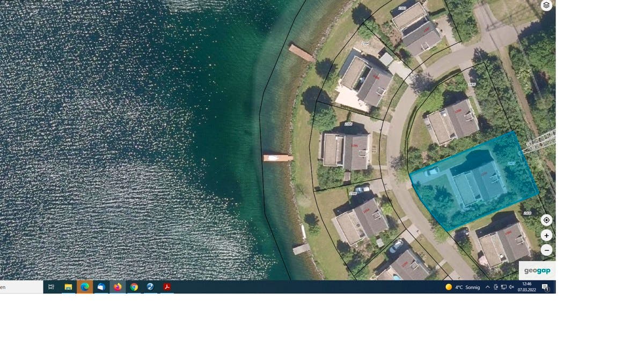Open File Explorer from the taskbar
Screen dimensions: 644x362
coord(68,287)
